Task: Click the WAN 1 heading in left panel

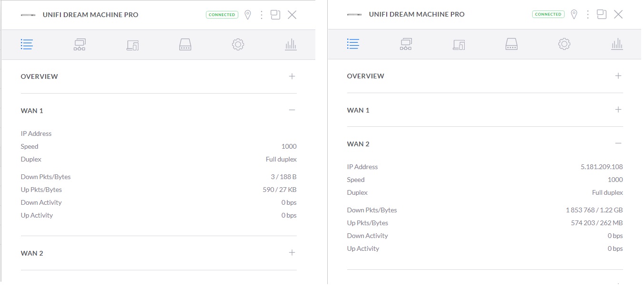Action: [x=32, y=111]
